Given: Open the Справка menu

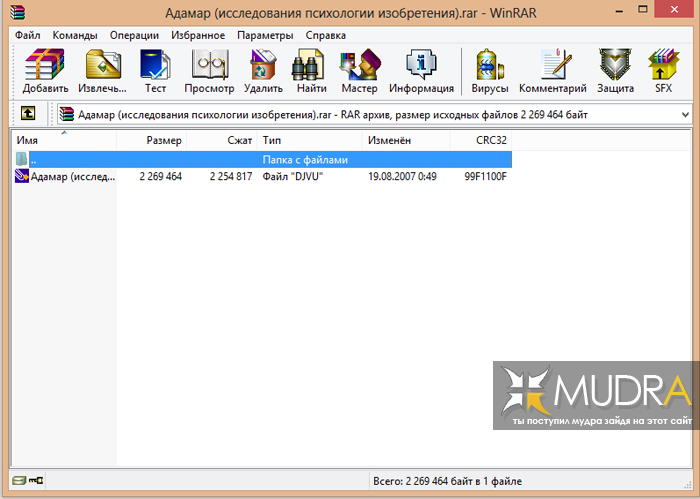Looking at the screenshot, I should tap(325, 35).
